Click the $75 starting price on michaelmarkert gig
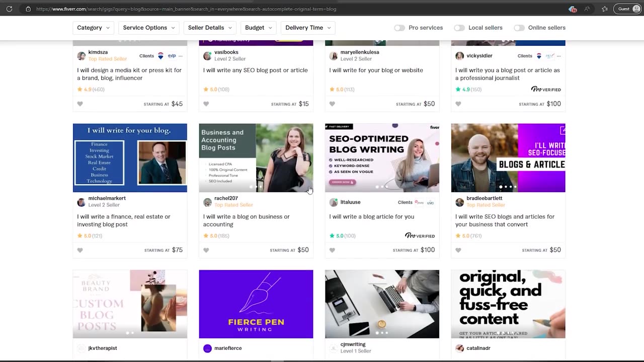Image resolution: width=644 pixels, height=362 pixels. click(x=177, y=250)
